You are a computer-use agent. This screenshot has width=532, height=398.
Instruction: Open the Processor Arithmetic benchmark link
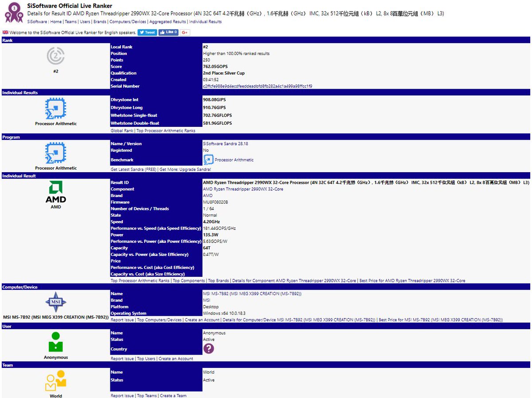[234, 160]
